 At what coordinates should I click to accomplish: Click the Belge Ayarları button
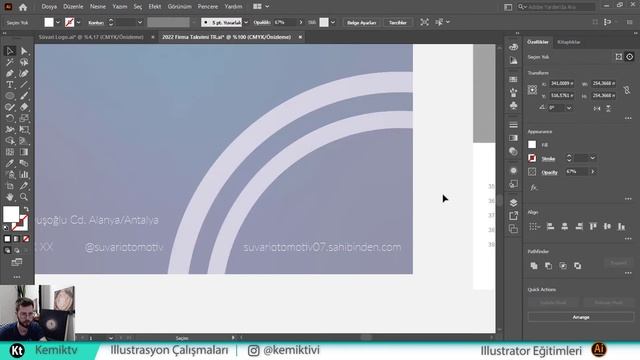coord(361,22)
